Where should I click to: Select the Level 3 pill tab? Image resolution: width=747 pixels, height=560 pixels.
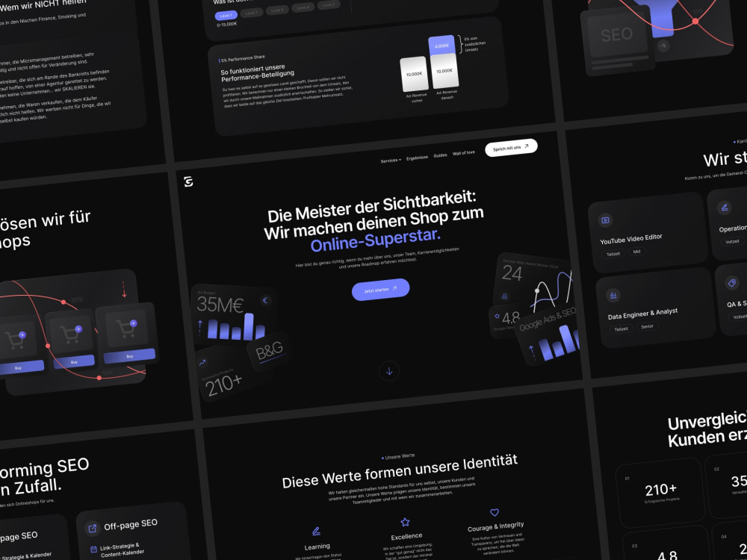point(277,10)
